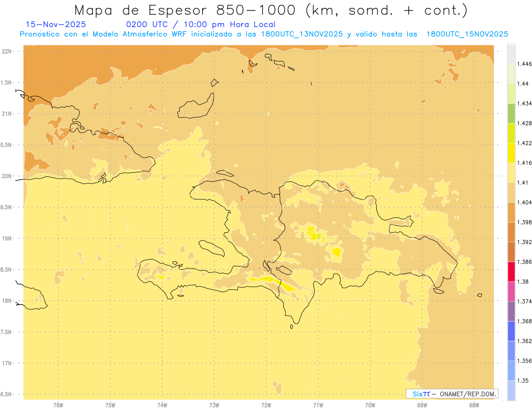Click the latitude label '20N'
The height and width of the screenshot is (411, 532).
(7, 176)
